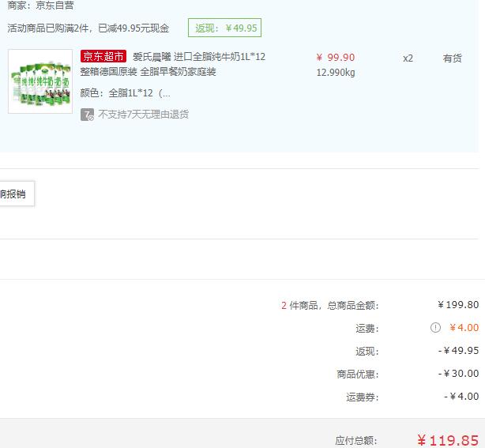This screenshot has width=485, height=448.
Task: Click the total goods amount ¥199.80
Action: click(458, 305)
